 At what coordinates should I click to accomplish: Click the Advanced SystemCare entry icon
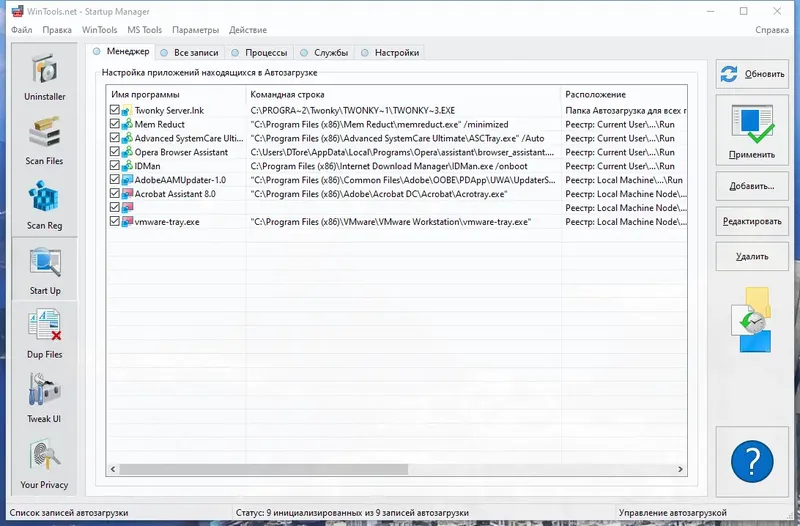(x=127, y=138)
